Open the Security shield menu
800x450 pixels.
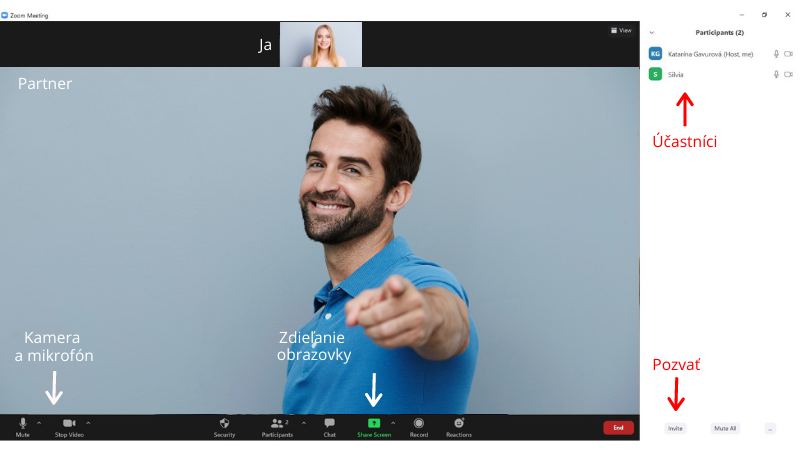click(224, 424)
